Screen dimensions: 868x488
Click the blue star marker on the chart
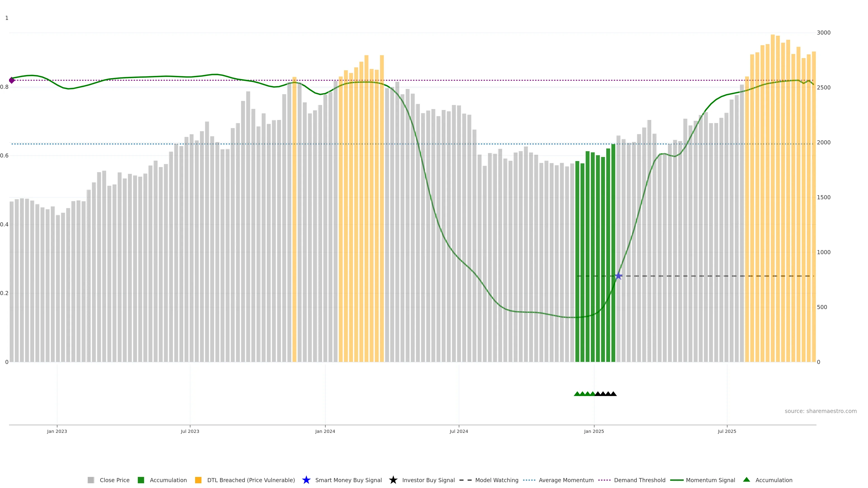[x=618, y=276]
